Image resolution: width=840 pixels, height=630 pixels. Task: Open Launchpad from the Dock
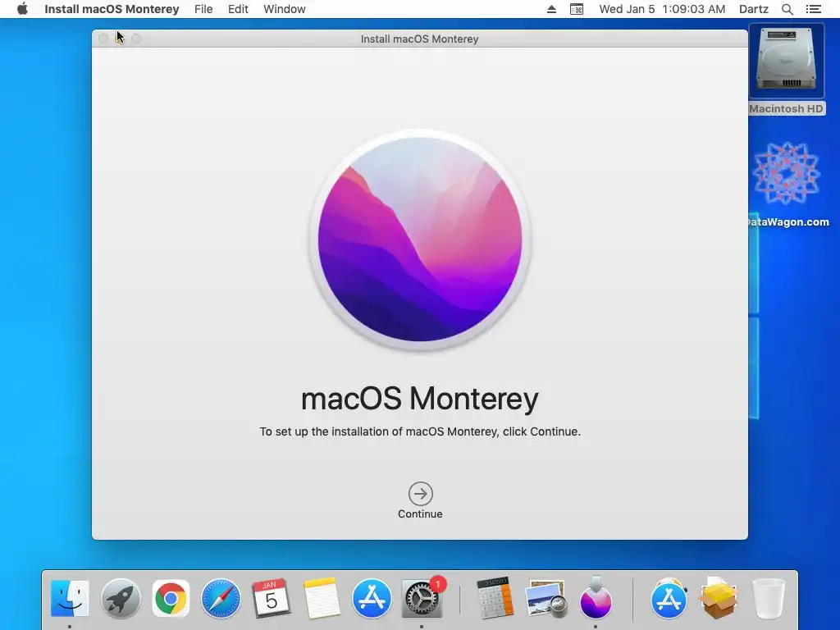[x=121, y=598]
